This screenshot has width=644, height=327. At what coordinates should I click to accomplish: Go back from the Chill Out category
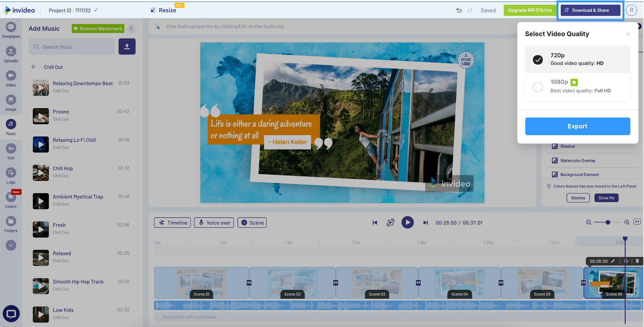tap(33, 66)
